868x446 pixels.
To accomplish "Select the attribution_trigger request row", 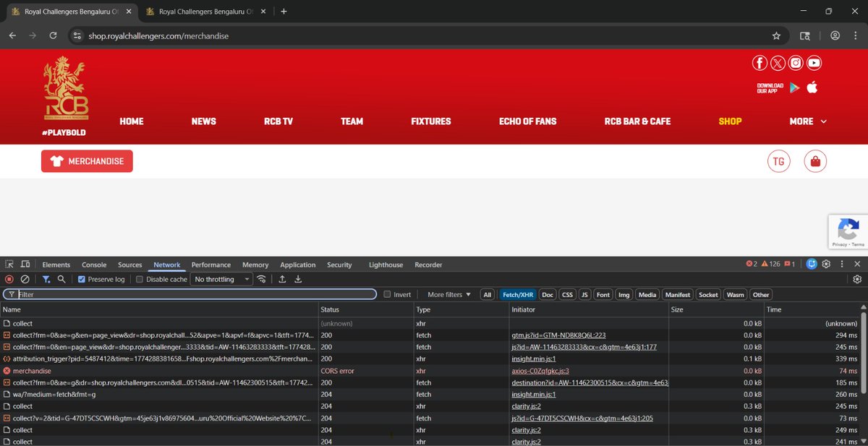I will [x=430, y=359].
